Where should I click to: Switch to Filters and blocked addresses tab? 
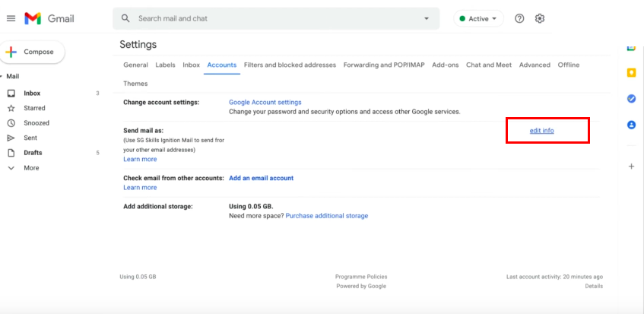290,65
